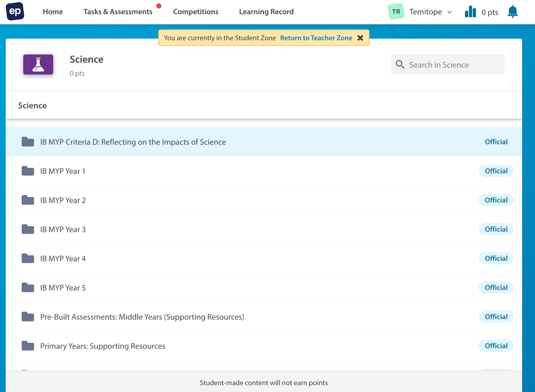Click Official badge on Pre-Built Assessments row
Screen dimensions: 535x392
496,316
